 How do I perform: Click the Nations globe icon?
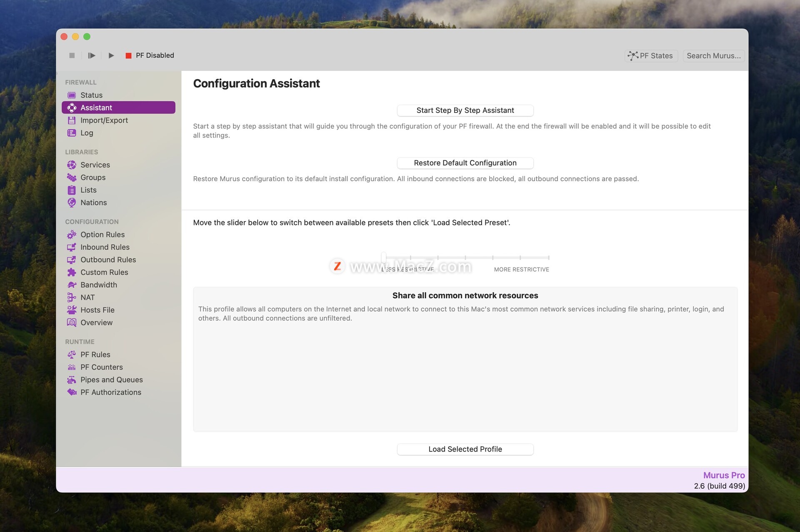coord(72,202)
